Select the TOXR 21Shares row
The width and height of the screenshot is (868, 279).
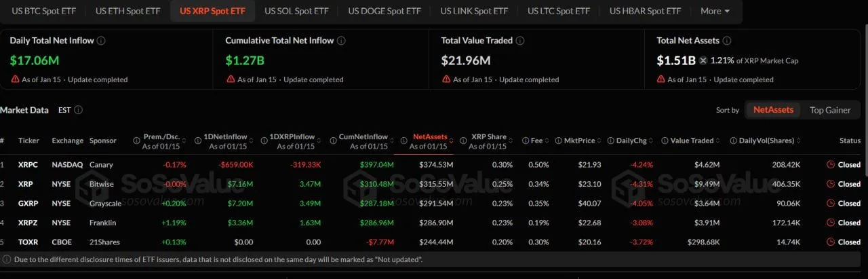point(28,242)
